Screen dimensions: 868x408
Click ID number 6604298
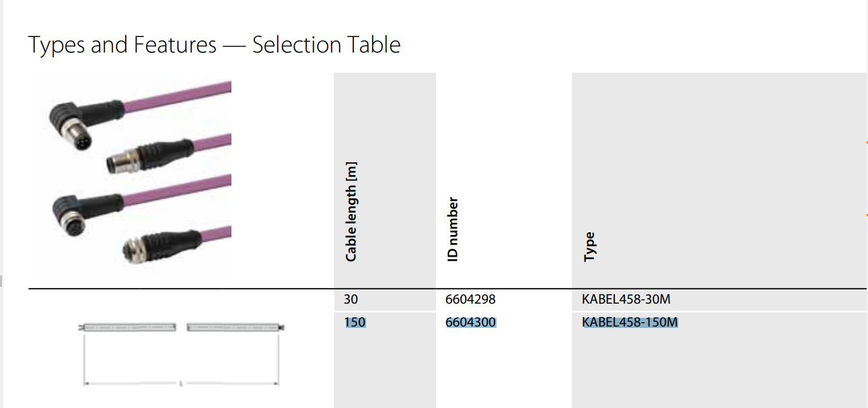470,300
